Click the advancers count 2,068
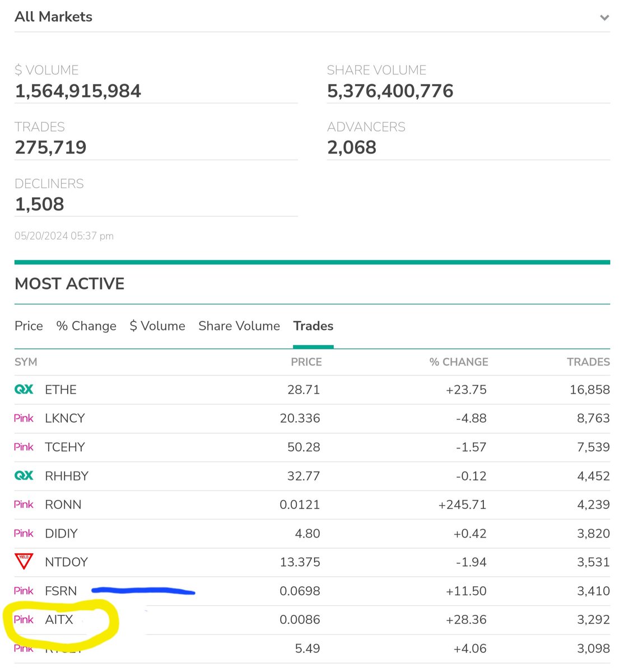624x672 pixels. point(352,147)
